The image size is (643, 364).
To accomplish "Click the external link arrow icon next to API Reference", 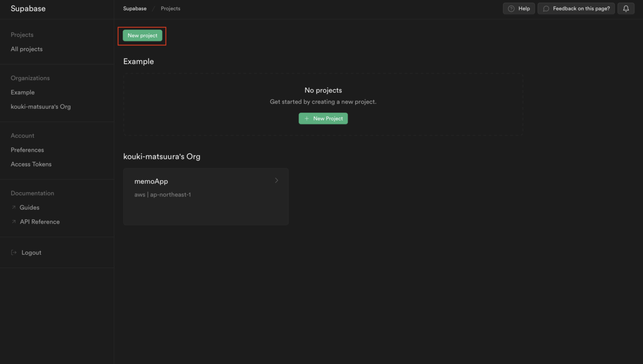I will 14,222.
